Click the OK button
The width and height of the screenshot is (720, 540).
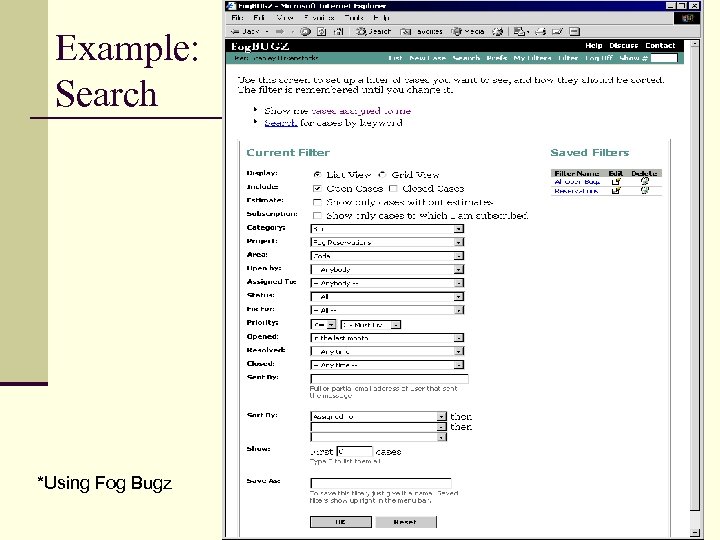click(341, 522)
